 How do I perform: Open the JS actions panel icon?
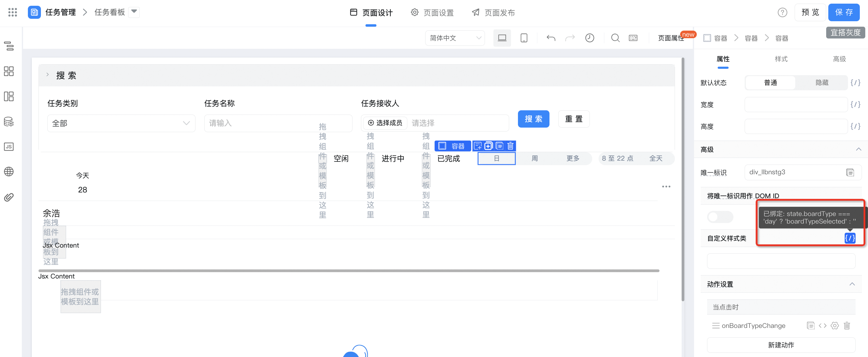[9, 146]
